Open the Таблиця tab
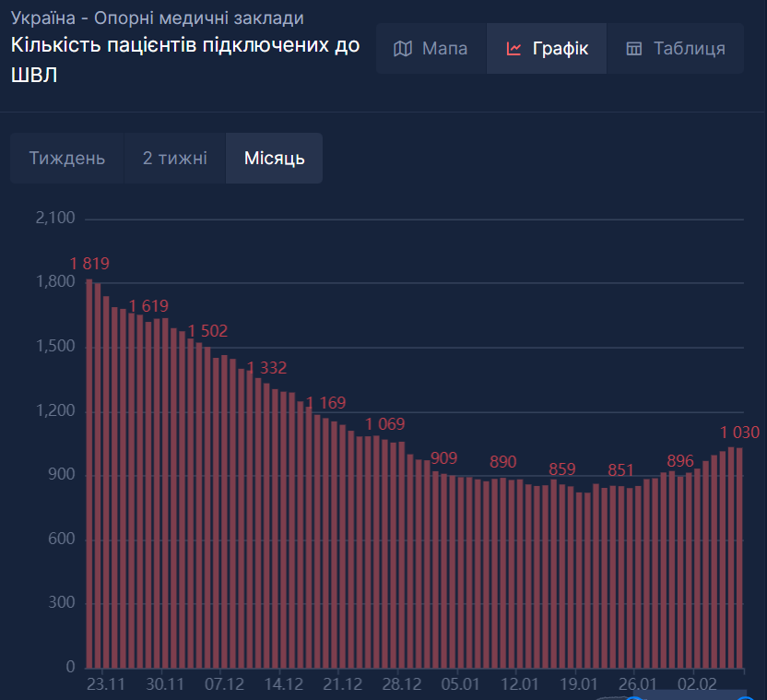Viewport: 767px width, 700px height. [x=689, y=49]
